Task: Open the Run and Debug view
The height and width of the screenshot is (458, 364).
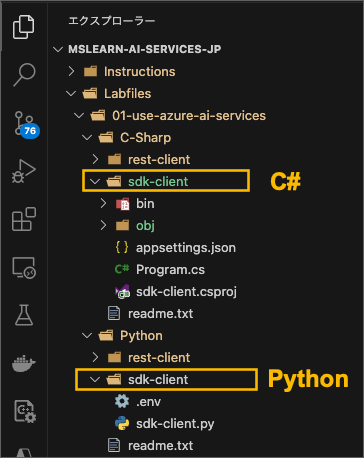Action: coord(24,171)
